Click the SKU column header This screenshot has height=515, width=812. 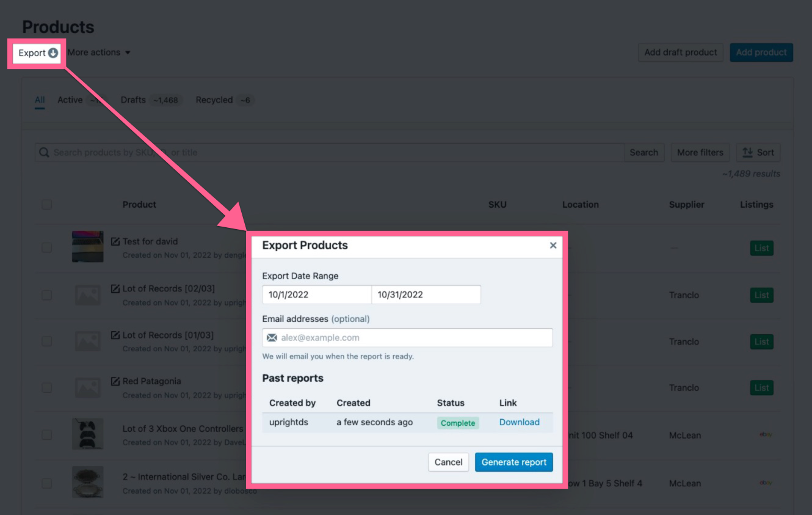498,205
